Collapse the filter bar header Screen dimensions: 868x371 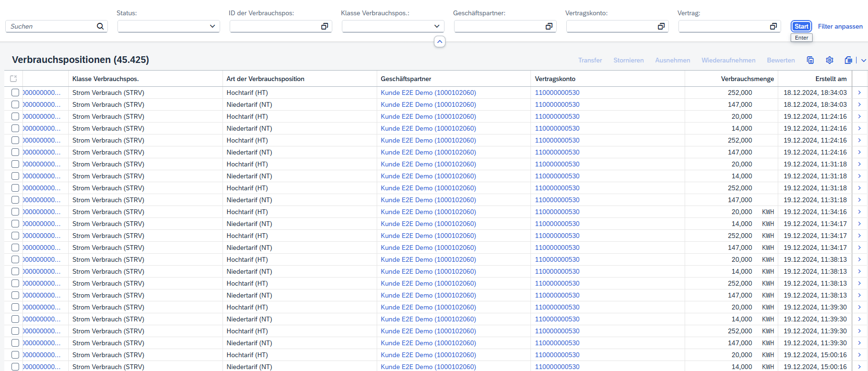(x=440, y=42)
